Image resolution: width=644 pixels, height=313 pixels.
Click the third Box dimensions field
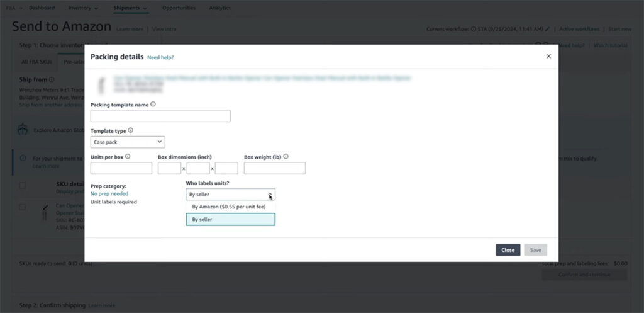click(x=226, y=168)
